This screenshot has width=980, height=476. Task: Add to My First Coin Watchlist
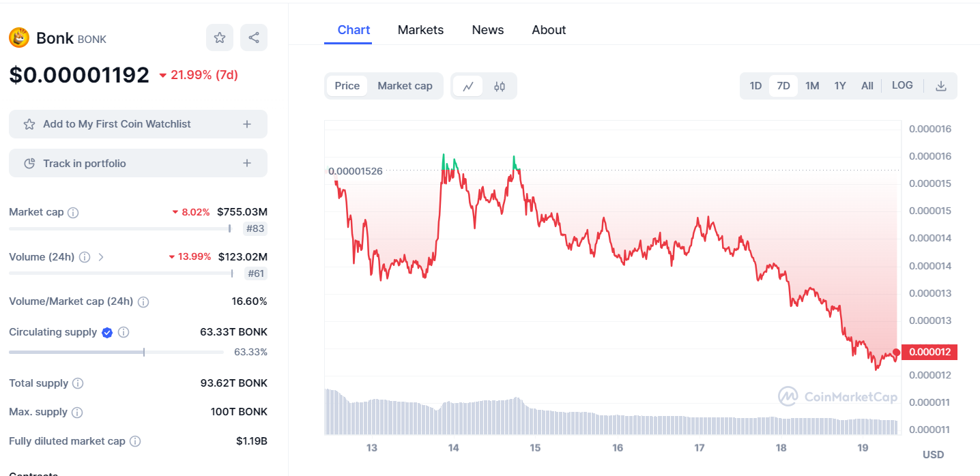[x=138, y=124]
